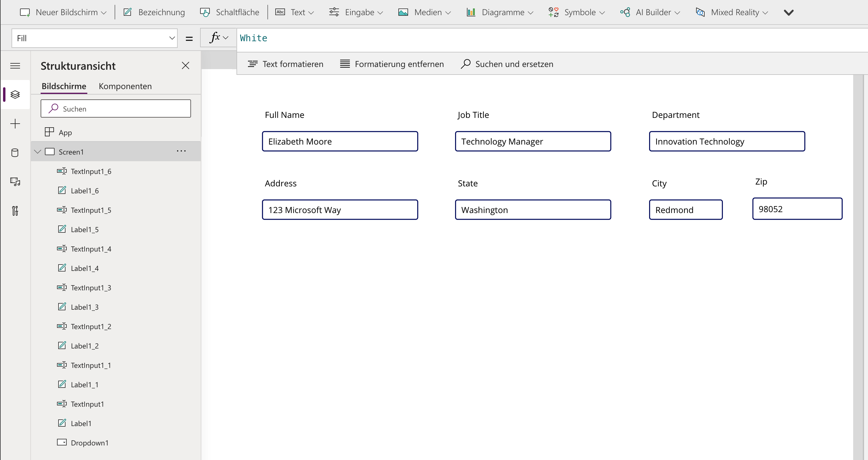Open the Text dropdown menu
868x460 pixels.
coord(294,12)
